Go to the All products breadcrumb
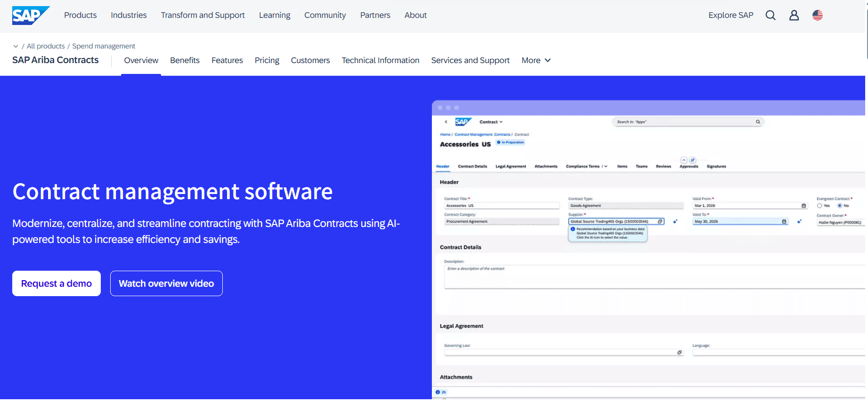 [46, 46]
